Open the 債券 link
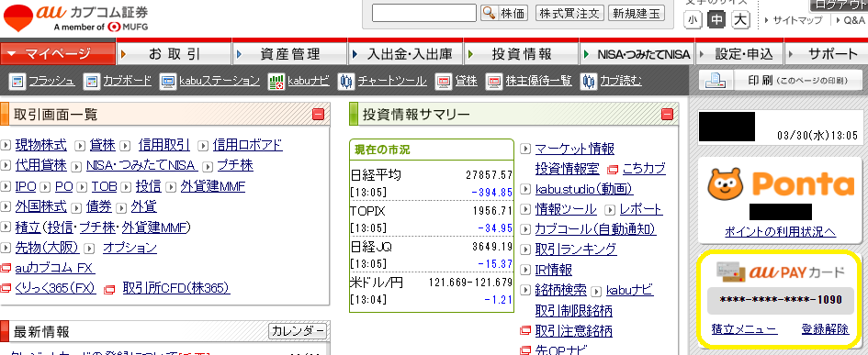The height and width of the screenshot is (355, 868). [99, 206]
